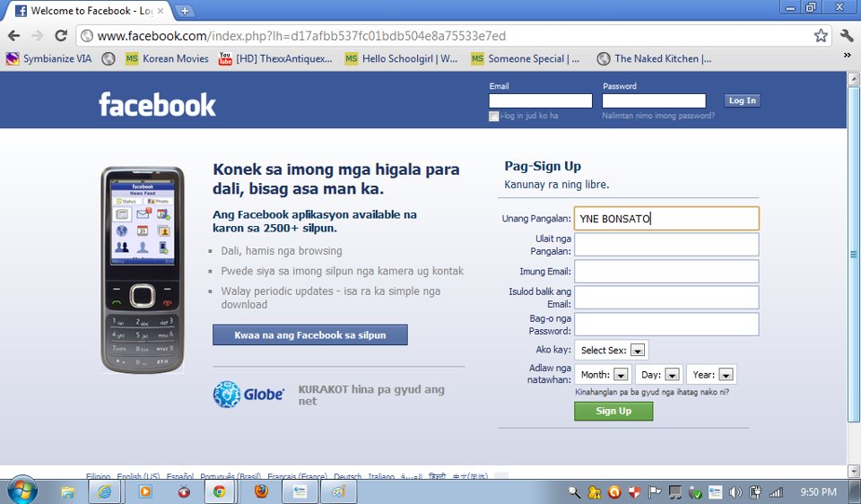
Task: Click the magnifier tray icon
Action: tap(574, 492)
